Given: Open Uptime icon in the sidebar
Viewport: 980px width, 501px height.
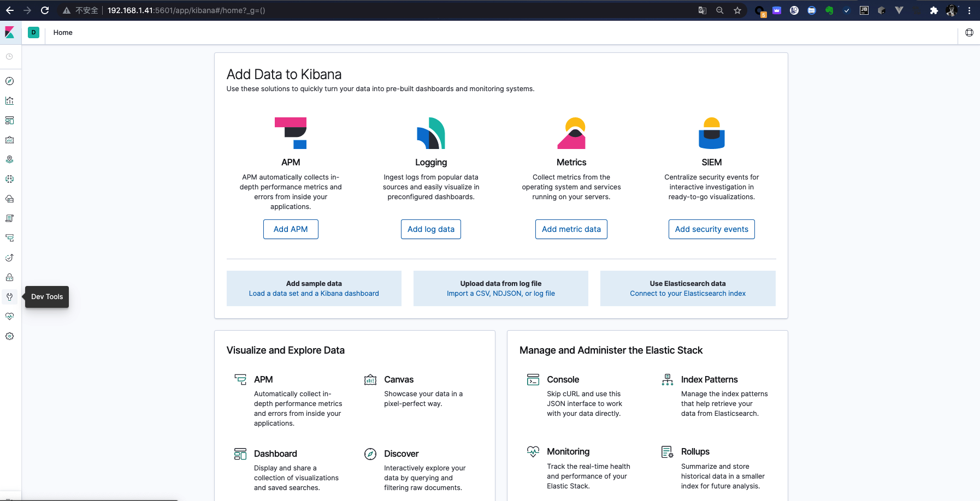Looking at the screenshot, I should [x=9, y=258].
